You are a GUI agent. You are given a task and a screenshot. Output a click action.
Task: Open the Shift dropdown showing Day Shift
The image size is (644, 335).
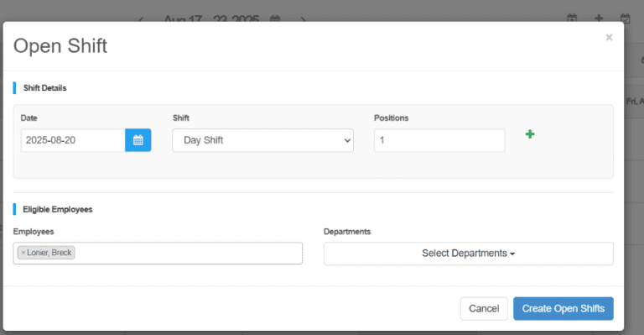(262, 140)
